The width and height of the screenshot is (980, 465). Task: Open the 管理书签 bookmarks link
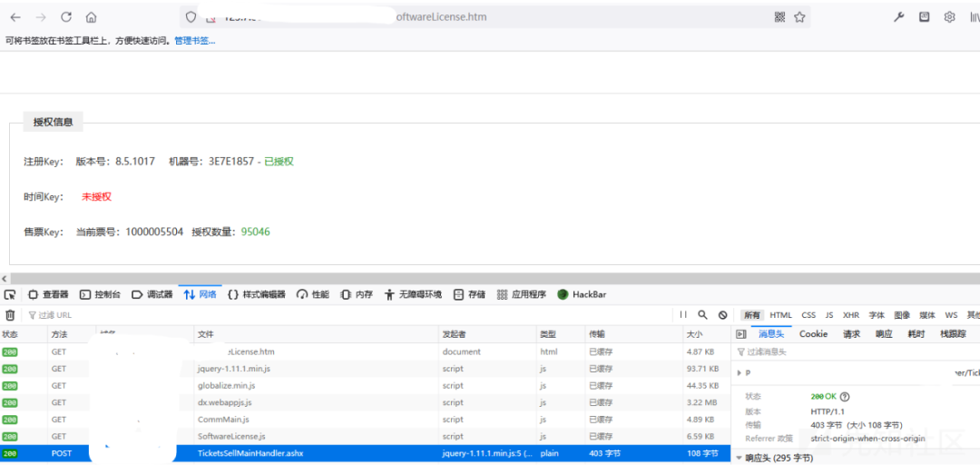[x=195, y=41]
